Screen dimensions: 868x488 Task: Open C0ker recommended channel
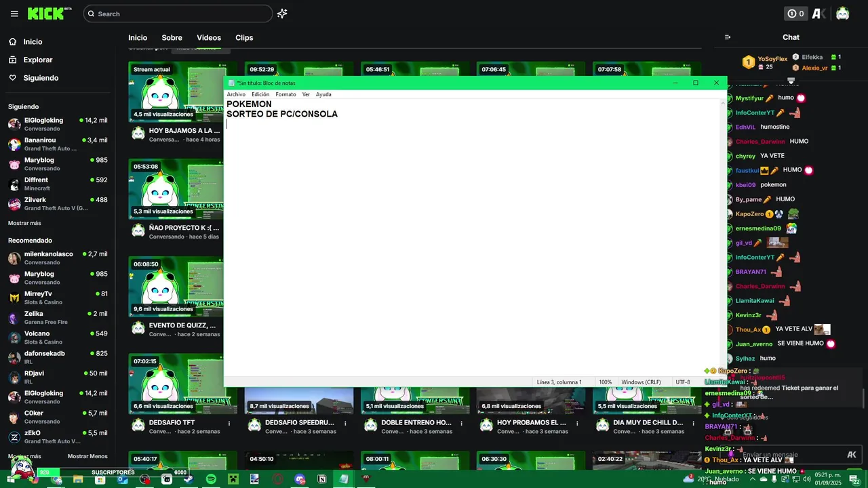coord(58,417)
